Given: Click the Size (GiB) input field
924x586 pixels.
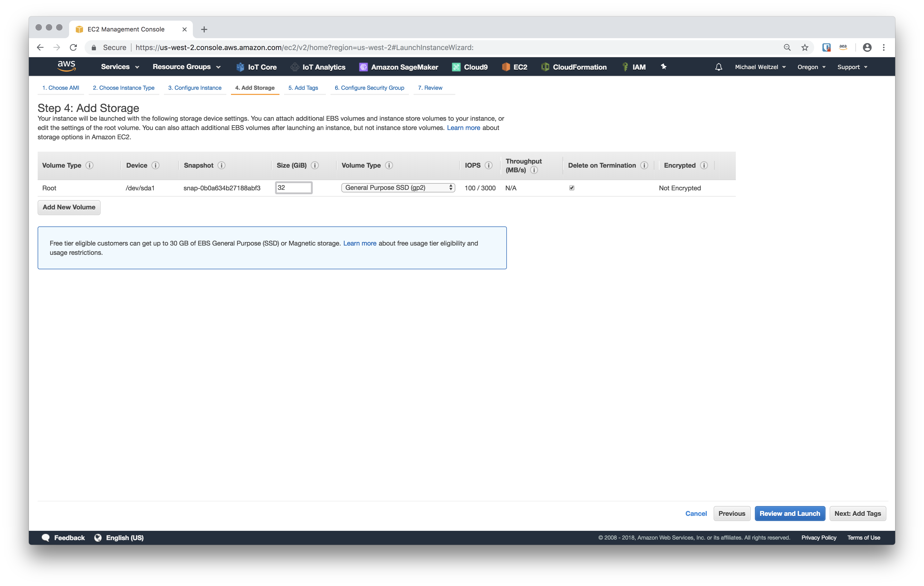Looking at the screenshot, I should (294, 188).
